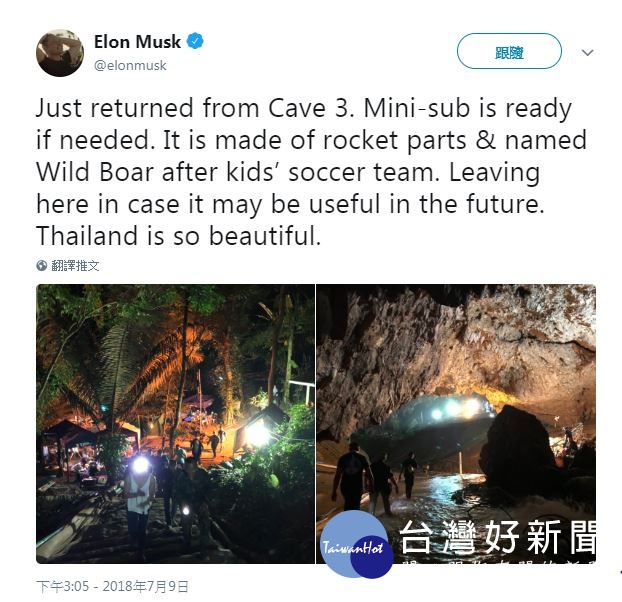Open the left night camp photo
This screenshot has width=622, height=602.
pos(175,424)
